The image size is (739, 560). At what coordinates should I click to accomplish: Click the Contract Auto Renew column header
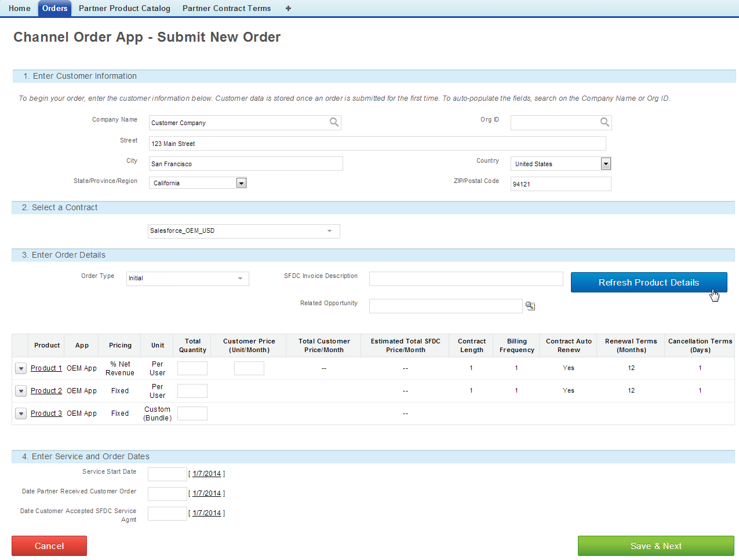coord(569,346)
